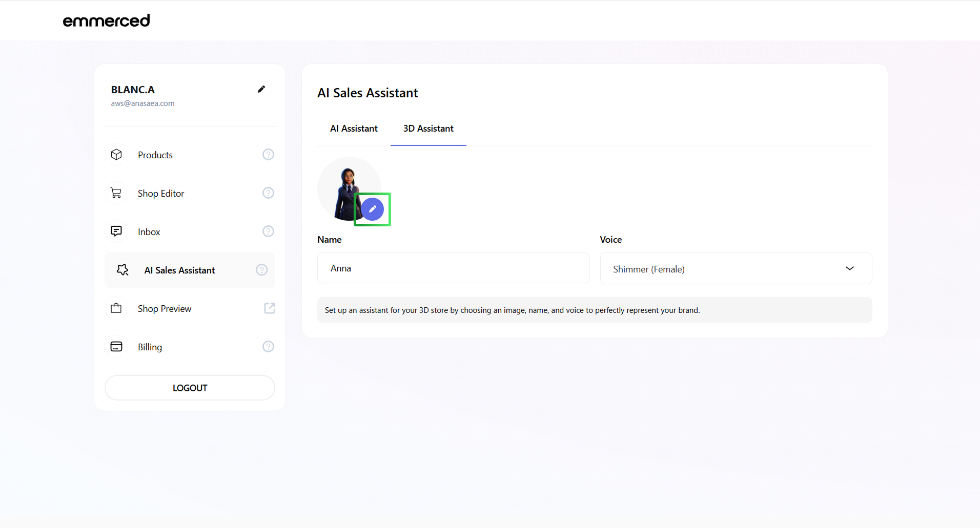Select the 3D Assistant tab
Image resolution: width=980 pixels, height=528 pixels.
tap(428, 129)
